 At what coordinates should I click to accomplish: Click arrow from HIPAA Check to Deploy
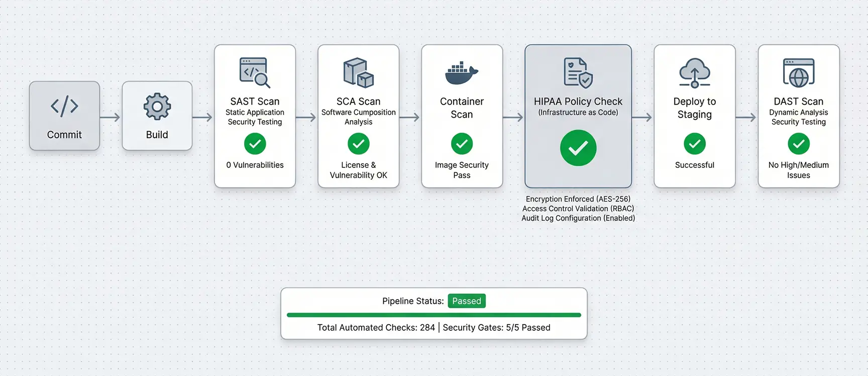642,118
